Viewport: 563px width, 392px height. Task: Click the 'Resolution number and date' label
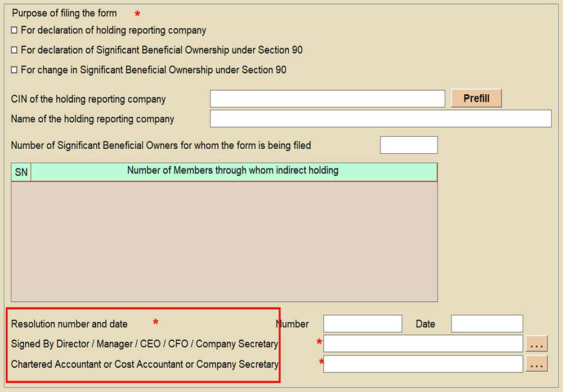pos(69,324)
